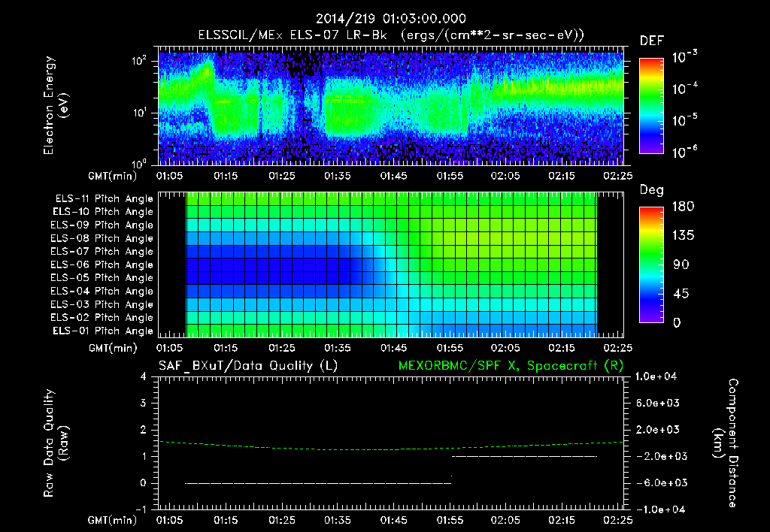Click the SAF_BXuT/Data Quality (L) title
Image resolution: width=770 pixels, height=532 pixels.
[x=248, y=366]
